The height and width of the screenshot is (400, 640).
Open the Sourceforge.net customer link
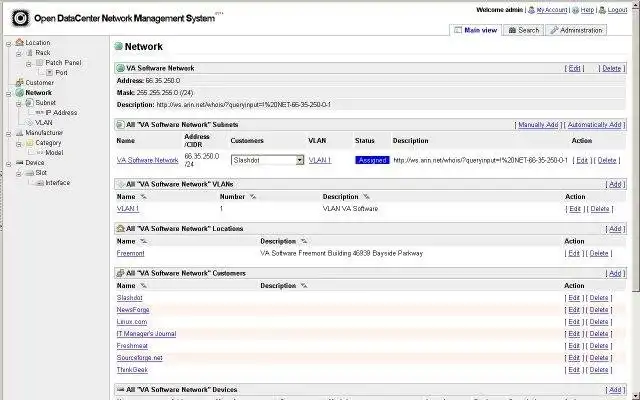point(139,358)
